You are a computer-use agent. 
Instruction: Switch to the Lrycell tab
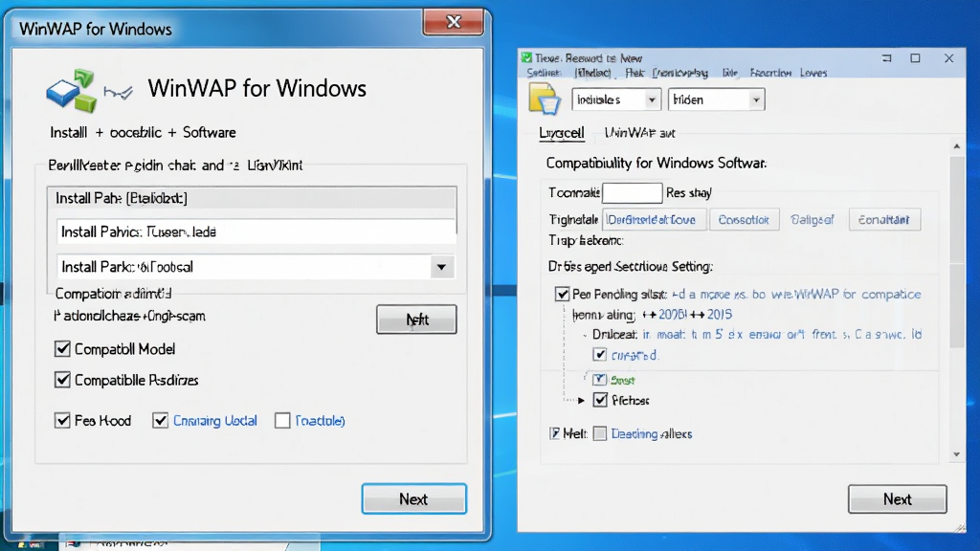561,133
